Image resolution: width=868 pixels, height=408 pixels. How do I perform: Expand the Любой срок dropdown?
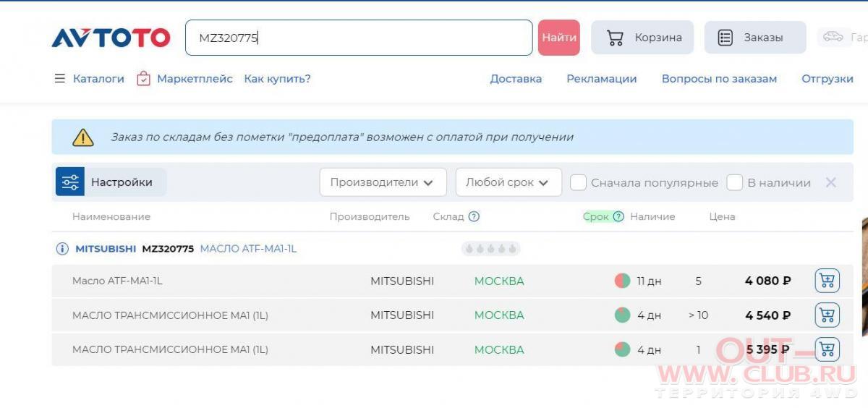(x=509, y=182)
